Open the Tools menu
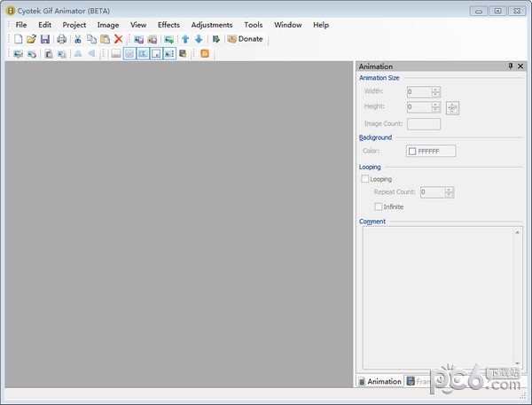This screenshot has height=405, width=532. (254, 25)
